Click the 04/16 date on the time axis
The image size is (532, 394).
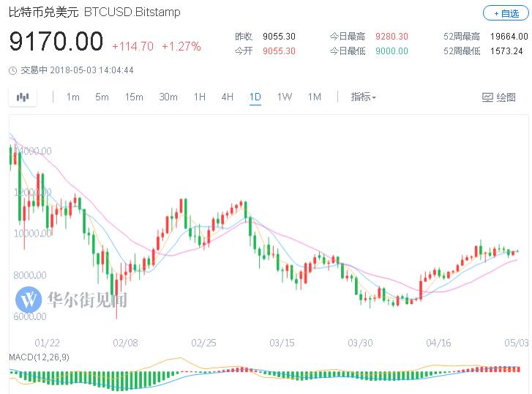click(438, 342)
